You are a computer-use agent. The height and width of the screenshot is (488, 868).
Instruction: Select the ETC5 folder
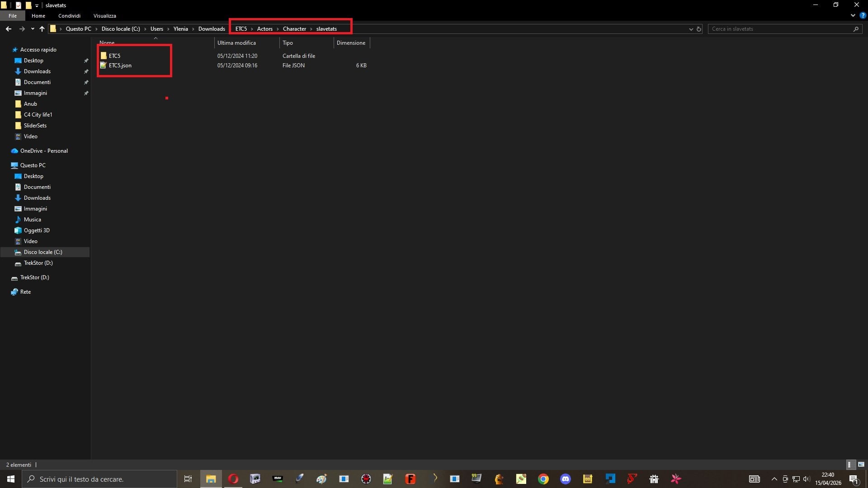114,56
